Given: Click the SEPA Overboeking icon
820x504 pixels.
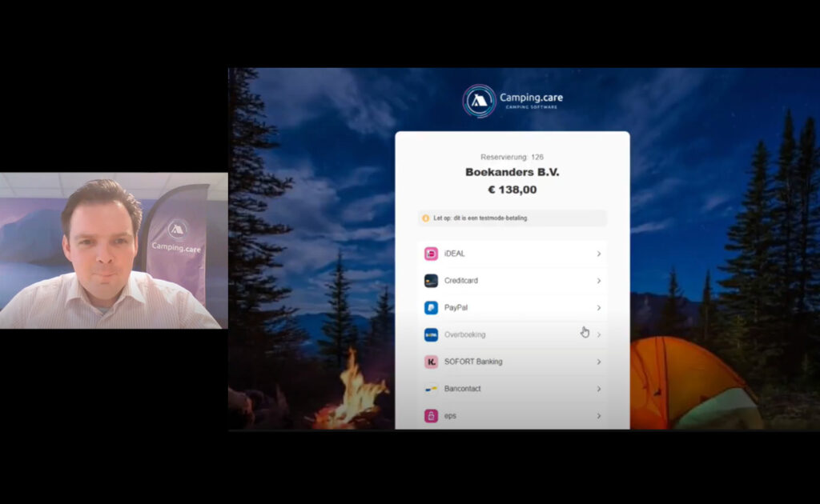Looking at the screenshot, I should (431, 334).
